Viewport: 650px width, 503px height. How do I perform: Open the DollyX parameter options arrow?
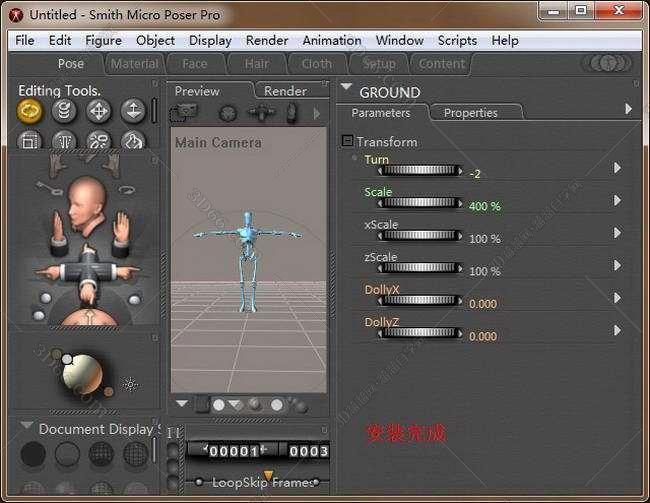coord(617,298)
